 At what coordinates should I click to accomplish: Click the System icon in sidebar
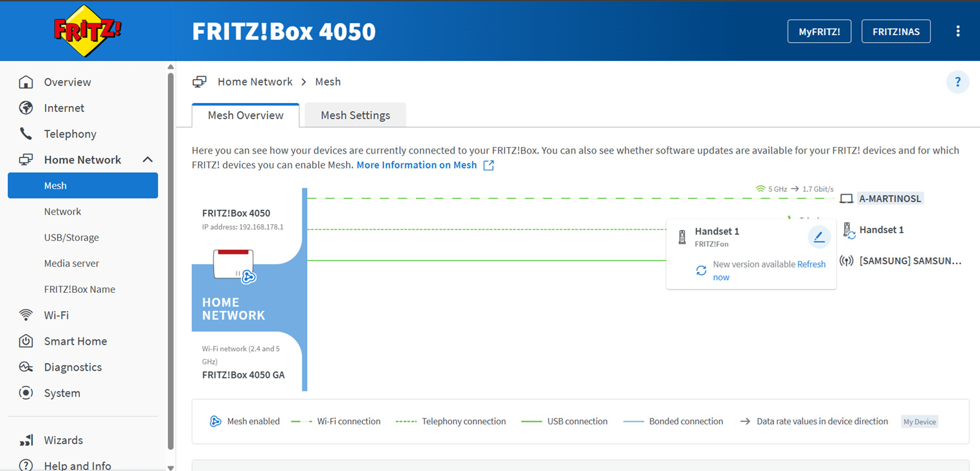point(26,393)
